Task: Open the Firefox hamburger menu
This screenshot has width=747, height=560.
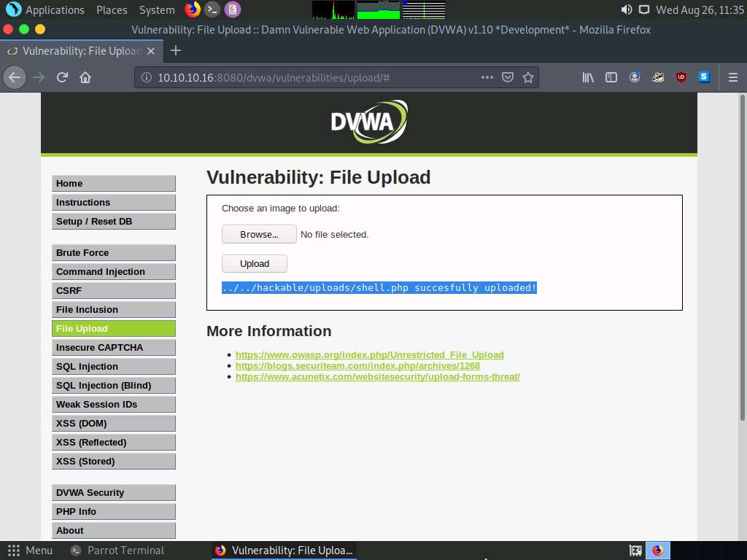Action: pos(733,77)
